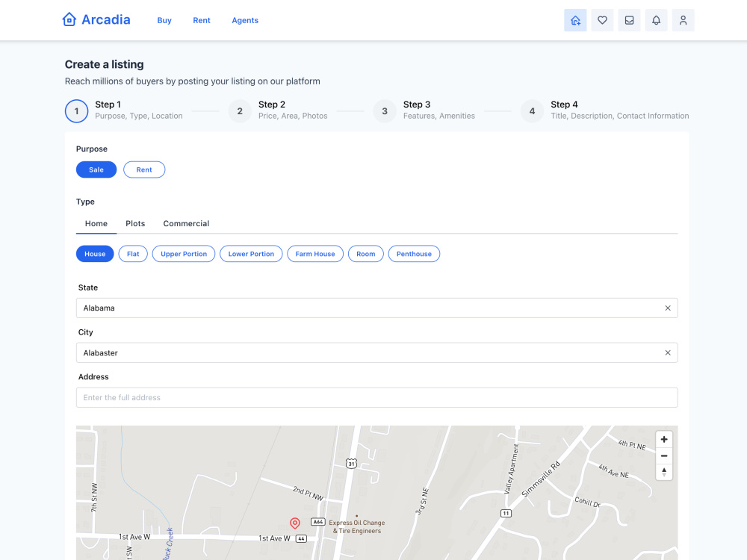Image resolution: width=747 pixels, height=560 pixels.
Task: Choose Room property type
Action: coord(365,254)
